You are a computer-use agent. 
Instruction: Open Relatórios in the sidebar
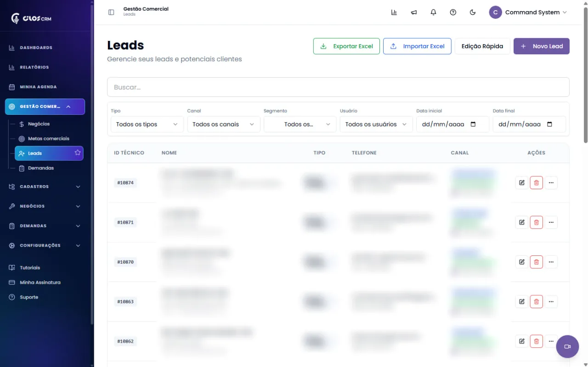(x=45, y=67)
